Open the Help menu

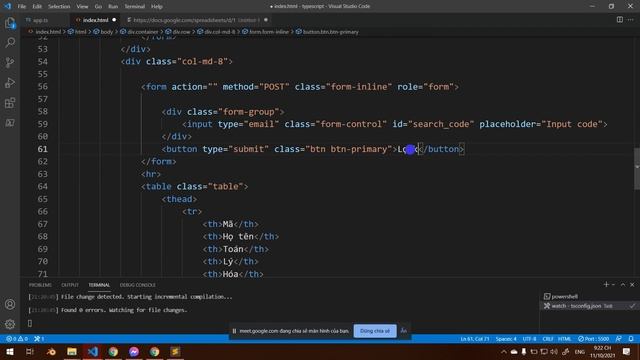click(157, 7)
